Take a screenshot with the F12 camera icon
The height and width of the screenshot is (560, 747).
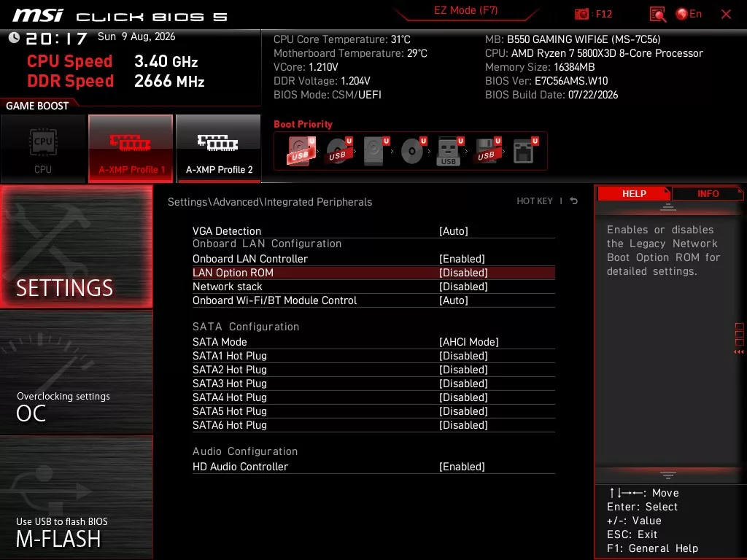[581, 15]
